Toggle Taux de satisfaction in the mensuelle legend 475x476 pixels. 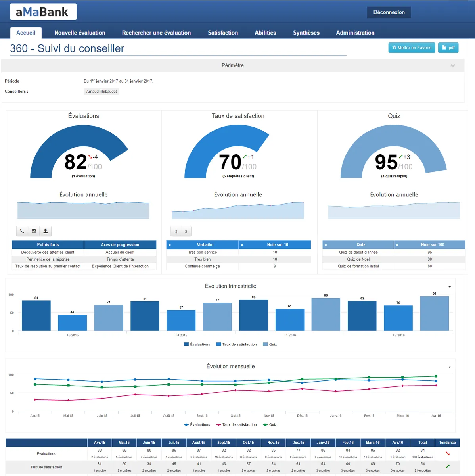(236, 425)
